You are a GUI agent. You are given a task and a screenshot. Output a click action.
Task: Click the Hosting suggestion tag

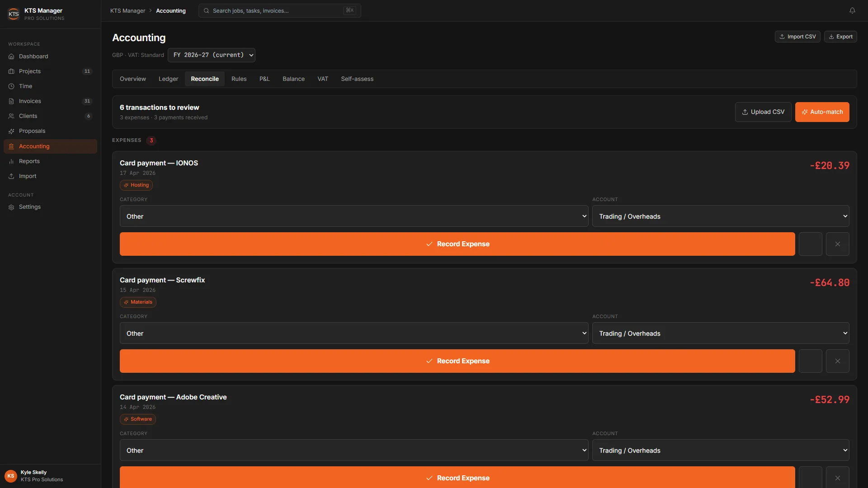click(x=136, y=185)
